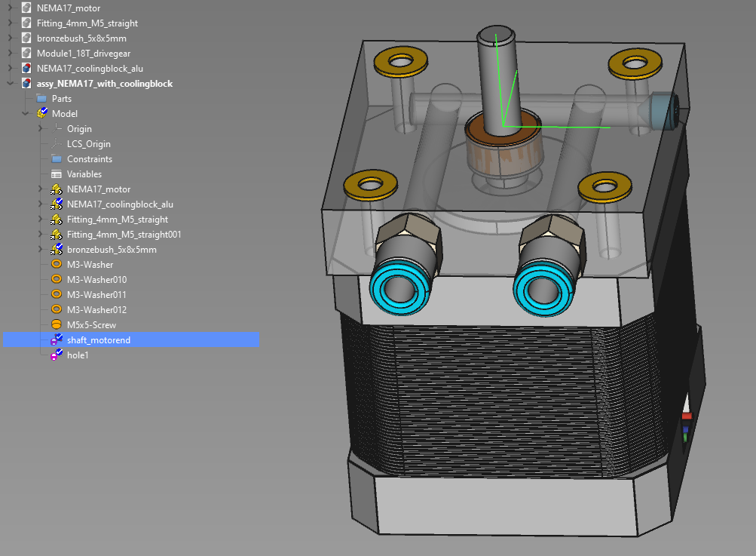Select the shaft_motorend tree item
756x556 pixels.
pyautogui.click(x=98, y=340)
